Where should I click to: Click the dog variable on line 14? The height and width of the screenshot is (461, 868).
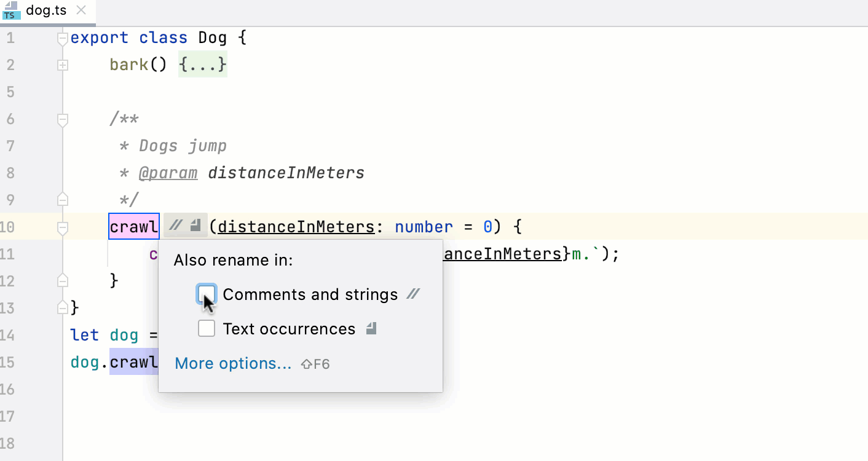point(124,335)
